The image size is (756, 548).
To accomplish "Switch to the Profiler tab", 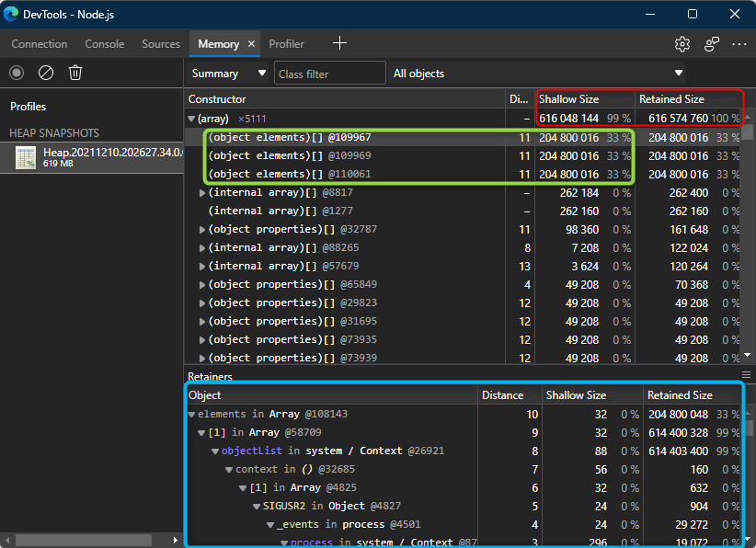I will coord(285,43).
